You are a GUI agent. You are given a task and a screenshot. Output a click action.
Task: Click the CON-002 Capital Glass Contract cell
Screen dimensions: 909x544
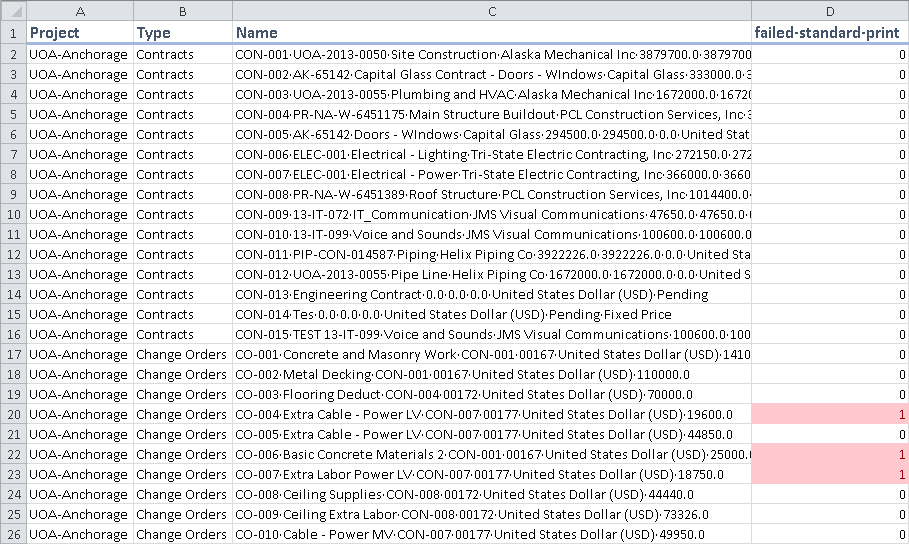(x=492, y=74)
